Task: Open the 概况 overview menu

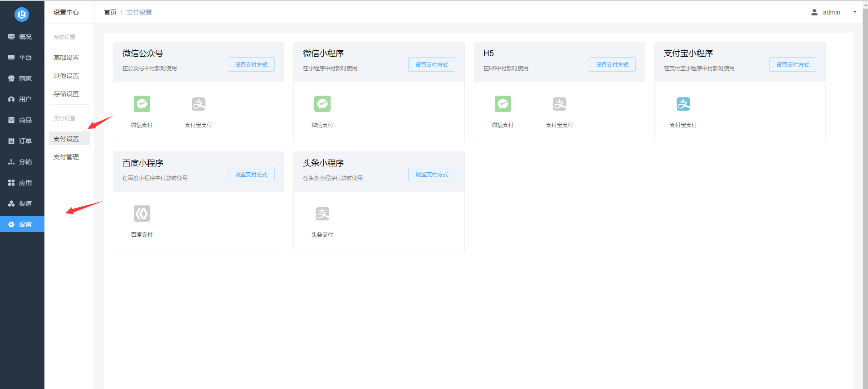Action: 22,37
